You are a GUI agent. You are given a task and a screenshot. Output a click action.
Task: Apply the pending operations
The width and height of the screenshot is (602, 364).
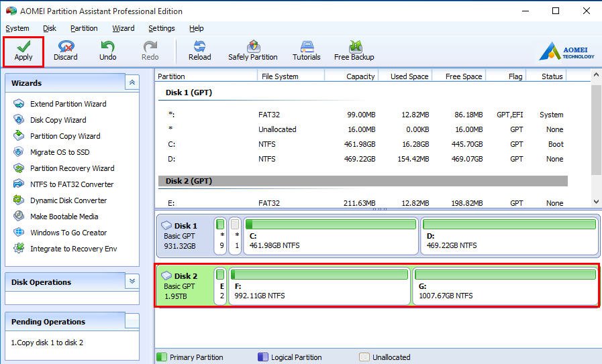(23, 52)
